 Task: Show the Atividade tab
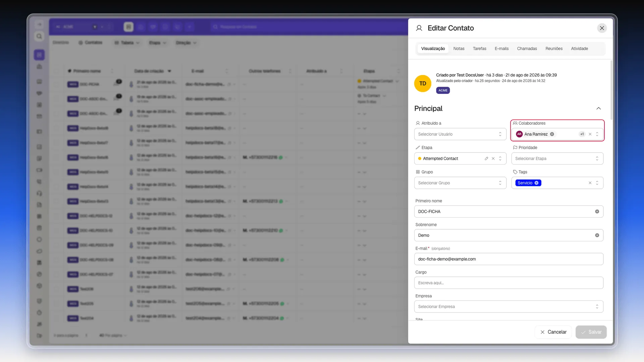click(x=579, y=49)
